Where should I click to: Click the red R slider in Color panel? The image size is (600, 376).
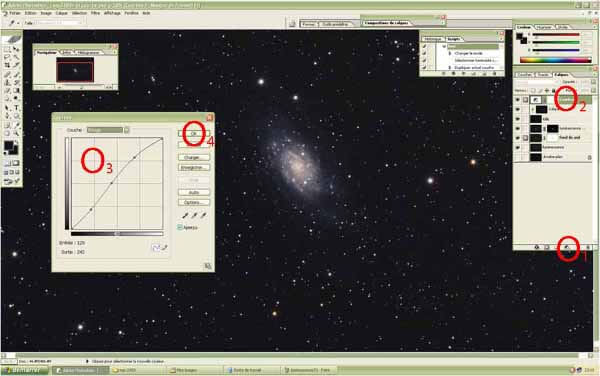pyautogui.click(x=556, y=35)
